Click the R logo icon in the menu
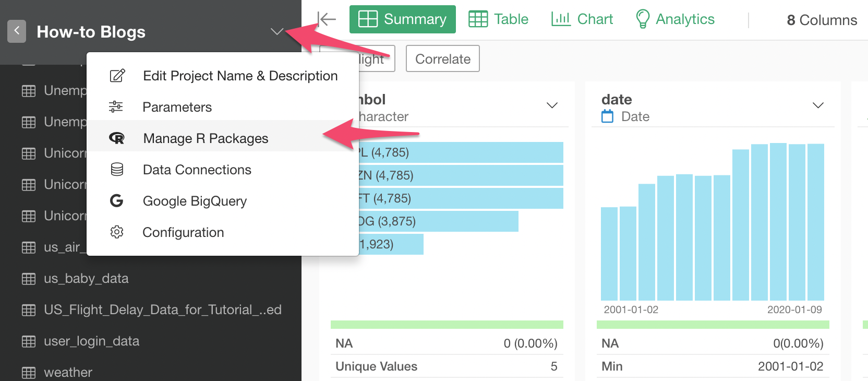Viewport: 868px width, 381px height. pyautogui.click(x=116, y=138)
